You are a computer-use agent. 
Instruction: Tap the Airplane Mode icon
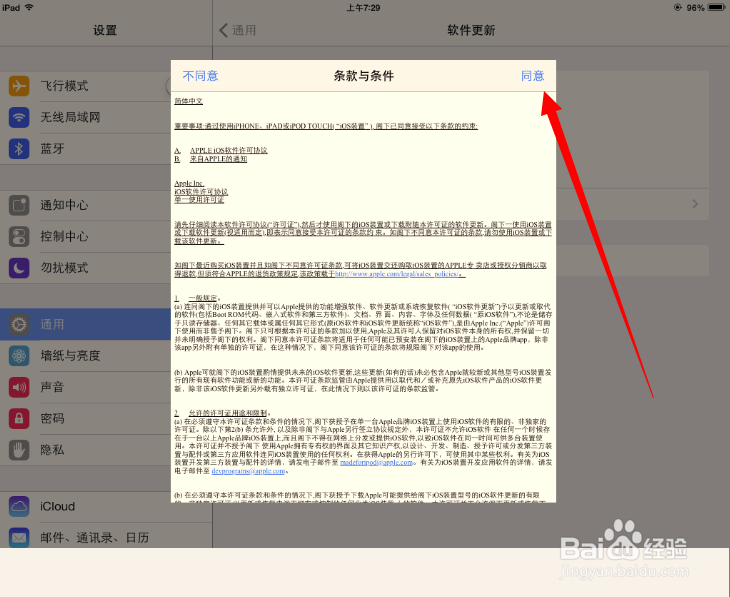pos(19,86)
